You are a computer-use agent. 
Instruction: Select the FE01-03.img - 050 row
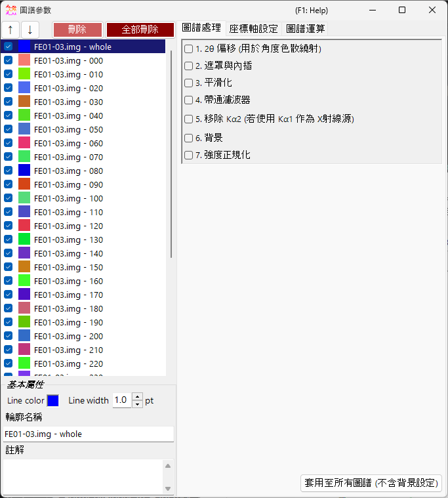83,129
